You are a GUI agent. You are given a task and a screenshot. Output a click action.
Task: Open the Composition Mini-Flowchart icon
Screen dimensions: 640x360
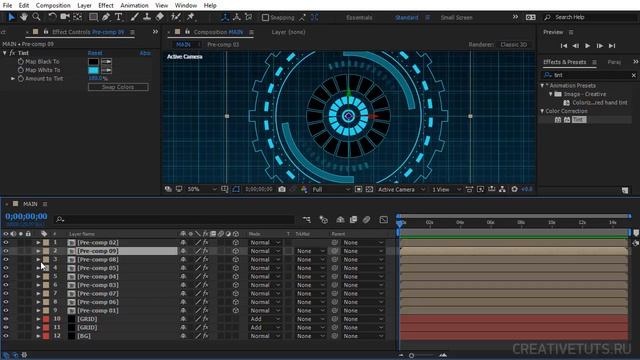point(307,220)
